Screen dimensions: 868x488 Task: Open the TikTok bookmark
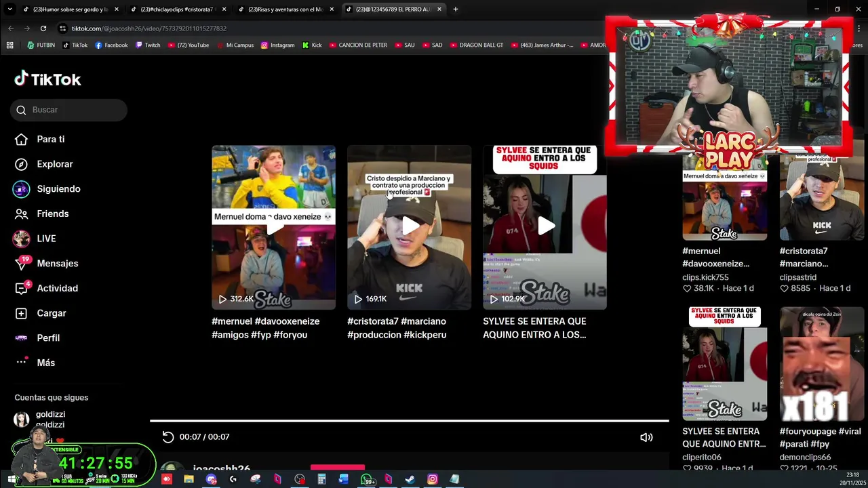(x=75, y=45)
